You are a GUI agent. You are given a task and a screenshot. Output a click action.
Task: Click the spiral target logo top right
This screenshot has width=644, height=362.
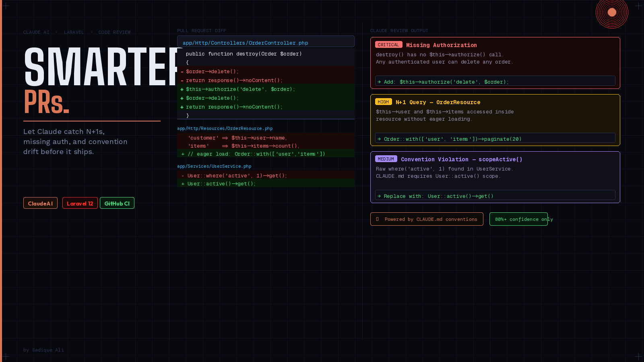pos(612,12)
